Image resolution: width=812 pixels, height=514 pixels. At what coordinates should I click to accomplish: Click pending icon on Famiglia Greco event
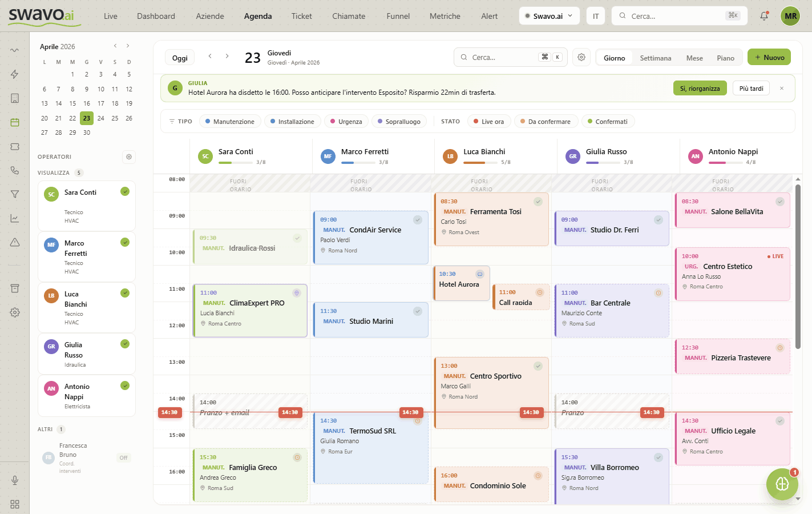point(297,457)
